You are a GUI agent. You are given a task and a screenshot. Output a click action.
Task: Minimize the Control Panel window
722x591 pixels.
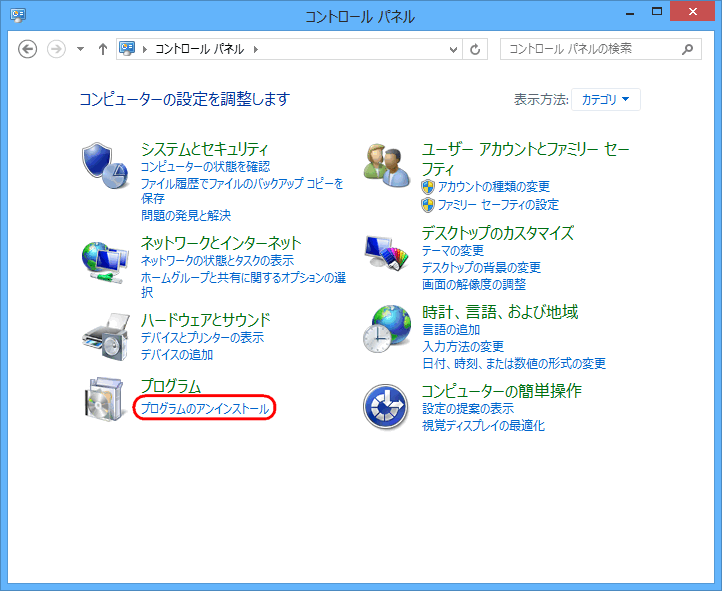point(630,12)
